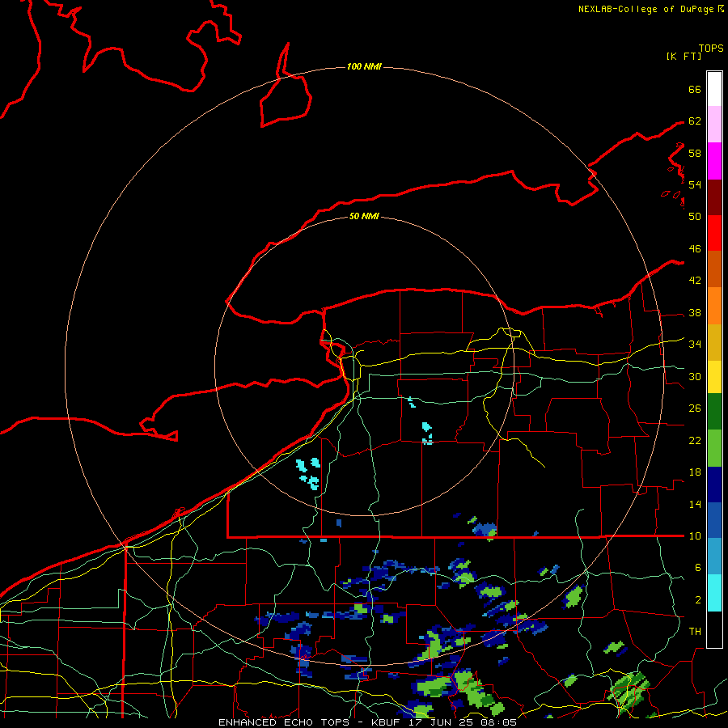728x728 pixels.
Task: Click the legend value 62
Action: point(695,121)
